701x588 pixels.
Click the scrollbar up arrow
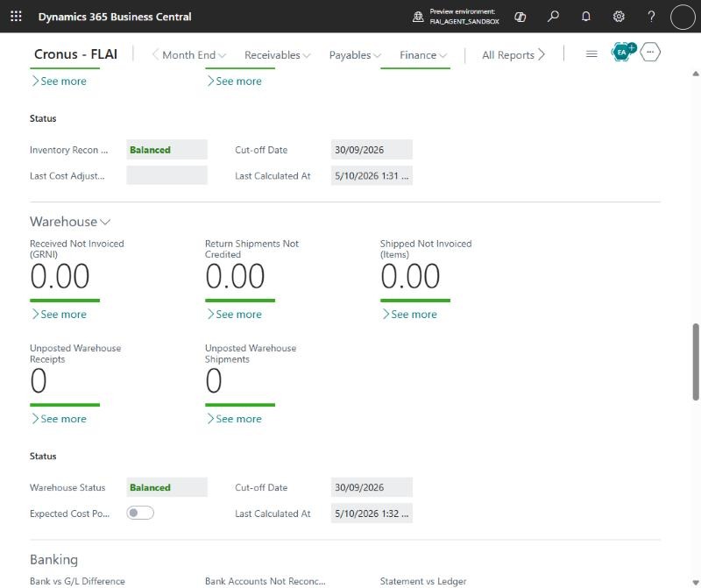tap(695, 74)
